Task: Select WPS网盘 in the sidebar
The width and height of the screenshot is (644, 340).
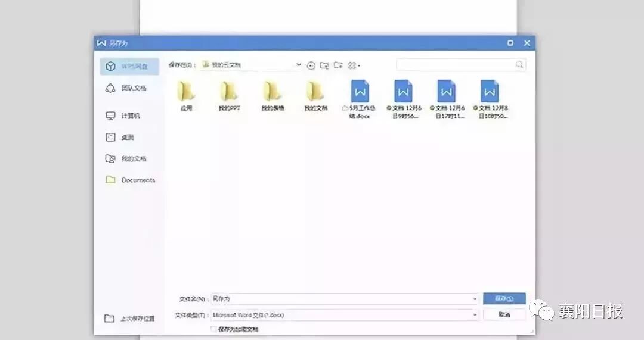Action: 129,67
